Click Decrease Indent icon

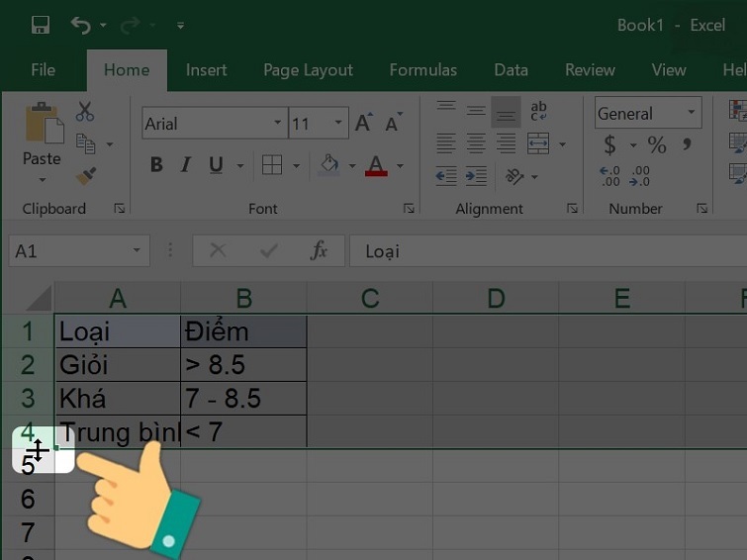coord(446,176)
